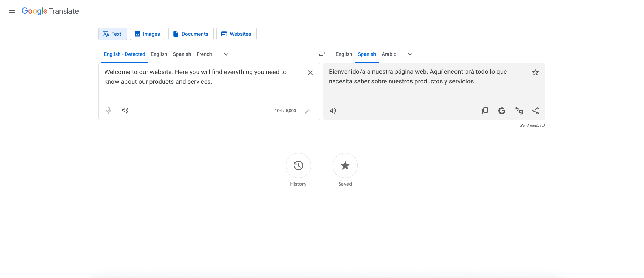Click the Google Translate logo
Screen dimensions: 644x278
(50, 11)
